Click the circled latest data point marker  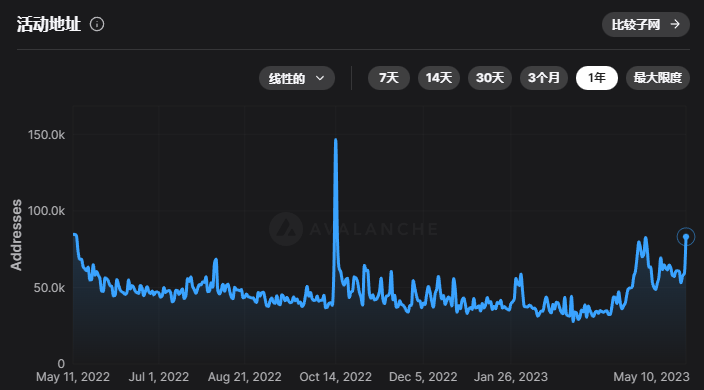[686, 237]
